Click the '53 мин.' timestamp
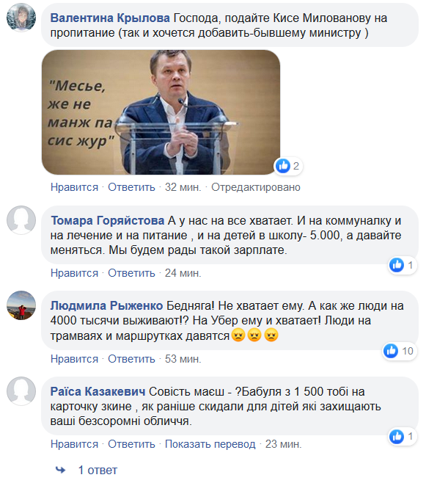 click(x=183, y=359)
